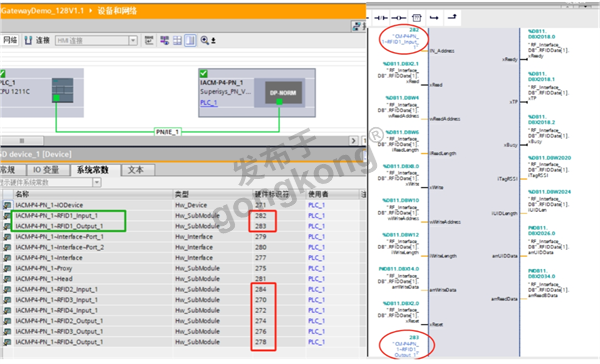Click the show addresses toolbar icon
600x364 pixels.
pos(165,40)
